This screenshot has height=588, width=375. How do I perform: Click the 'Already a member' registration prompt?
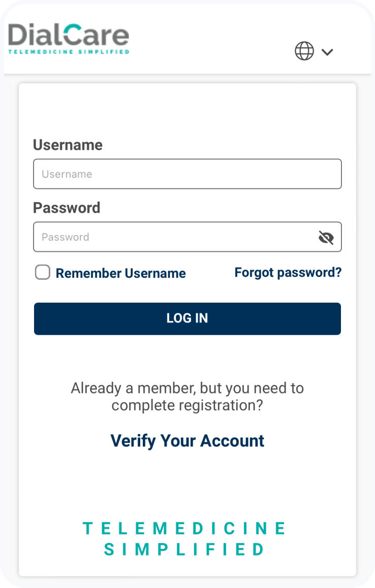tap(187, 388)
